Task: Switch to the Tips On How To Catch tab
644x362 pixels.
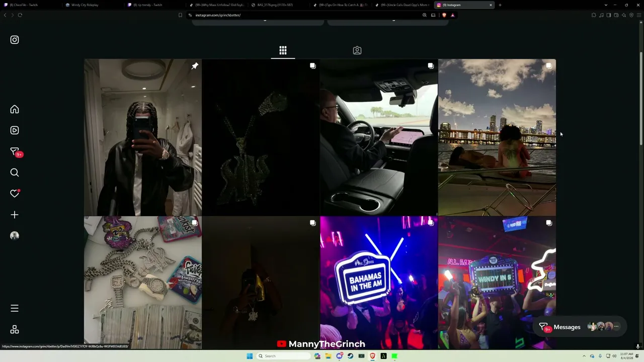Action: (340, 5)
